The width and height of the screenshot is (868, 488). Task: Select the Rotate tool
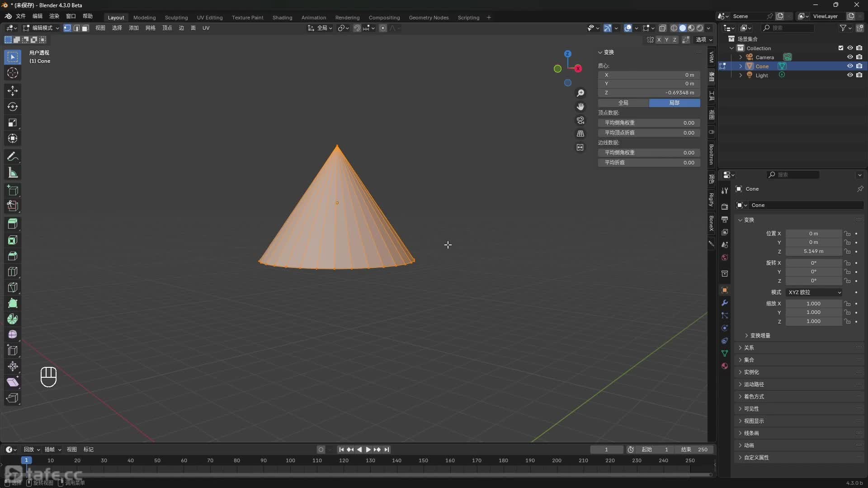tap(13, 107)
